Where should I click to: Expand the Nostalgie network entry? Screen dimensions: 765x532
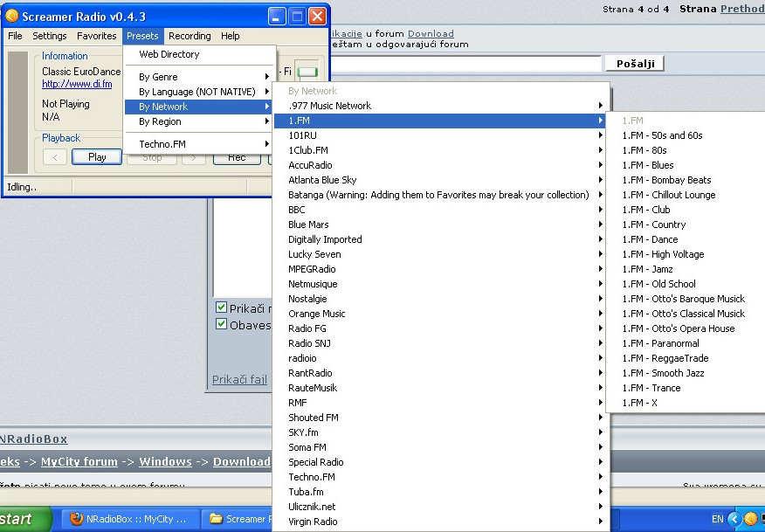[x=439, y=299]
